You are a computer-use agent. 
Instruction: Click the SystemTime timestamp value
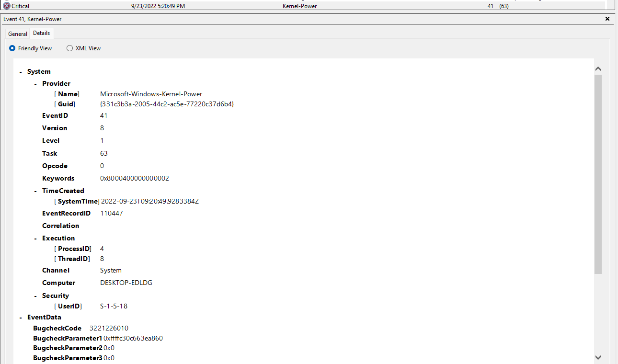pyautogui.click(x=150, y=202)
